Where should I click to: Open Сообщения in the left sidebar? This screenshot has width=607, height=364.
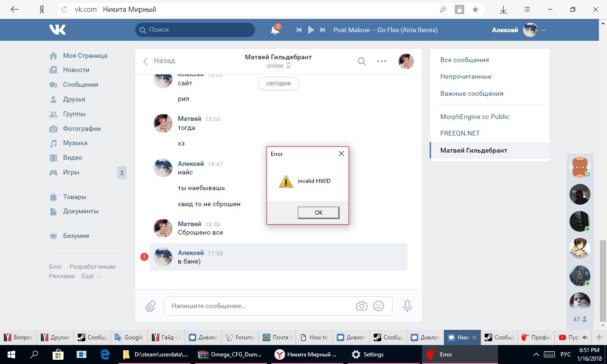(x=80, y=84)
